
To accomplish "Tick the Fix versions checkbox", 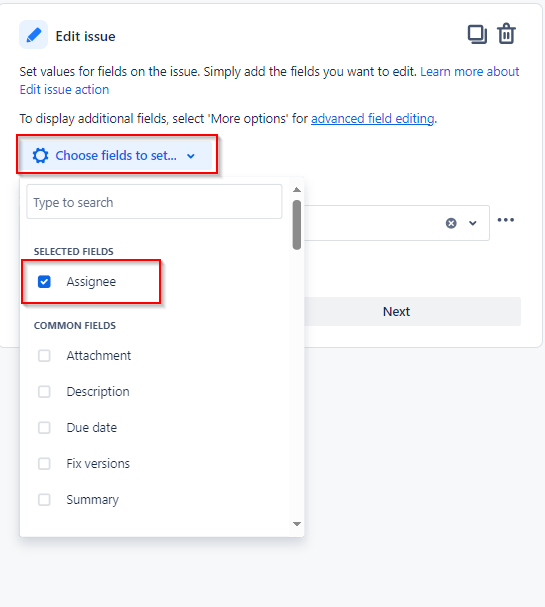I will coord(44,463).
